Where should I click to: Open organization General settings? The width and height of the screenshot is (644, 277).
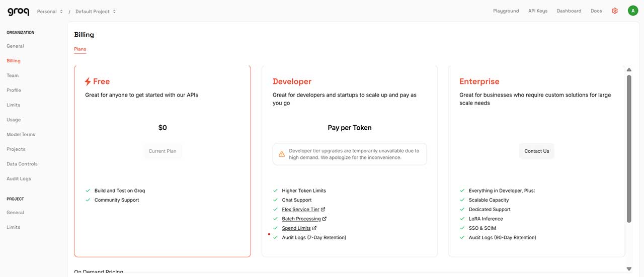15,46
